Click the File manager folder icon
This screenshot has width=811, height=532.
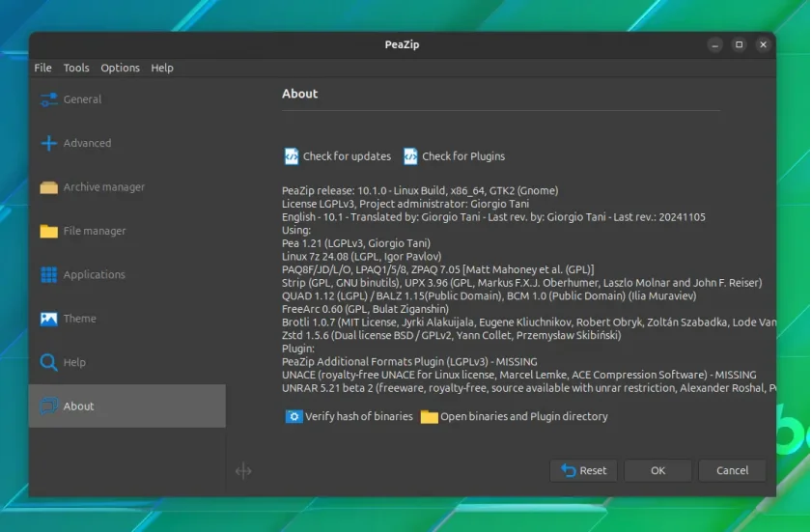point(48,231)
